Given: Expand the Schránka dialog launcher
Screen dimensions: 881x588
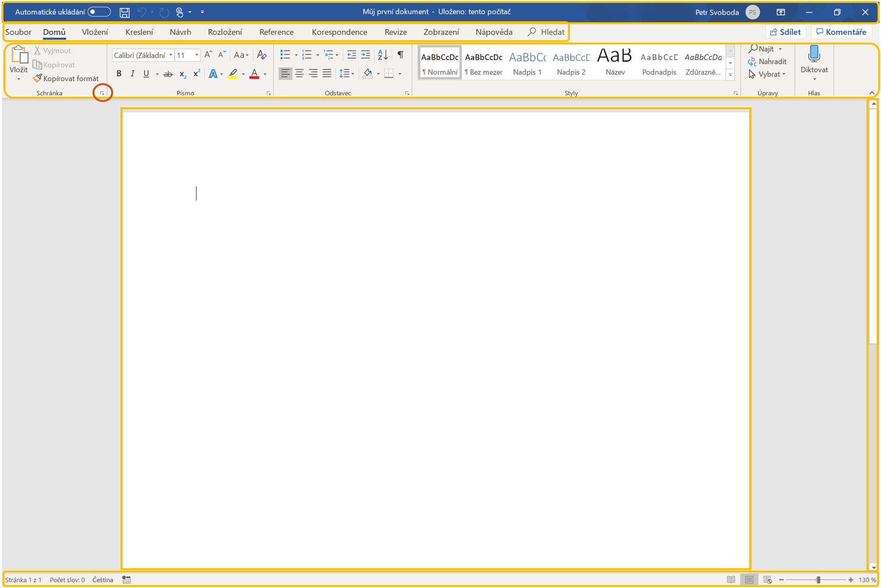Looking at the screenshot, I should pos(102,93).
